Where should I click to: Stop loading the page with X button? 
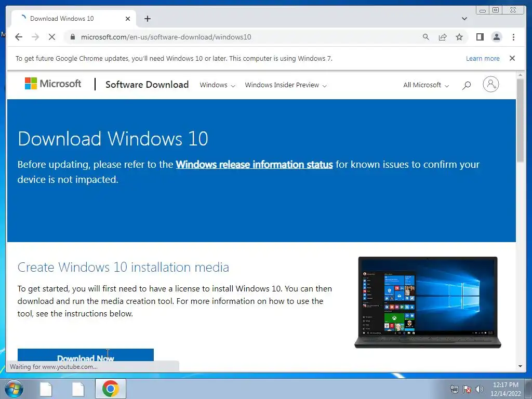click(52, 37)
